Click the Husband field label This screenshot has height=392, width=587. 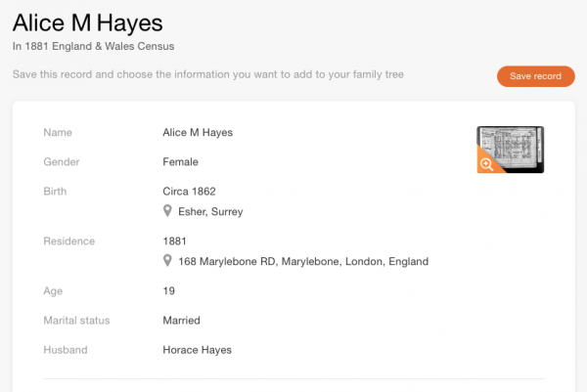[66, 350]
